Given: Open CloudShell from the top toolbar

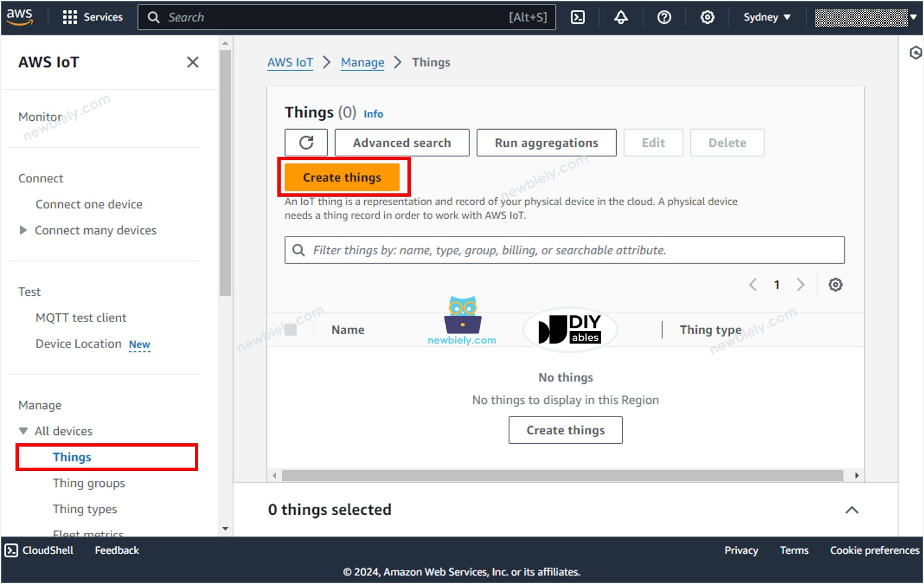Looking at the screenshot, I should (x=577, y=17).
